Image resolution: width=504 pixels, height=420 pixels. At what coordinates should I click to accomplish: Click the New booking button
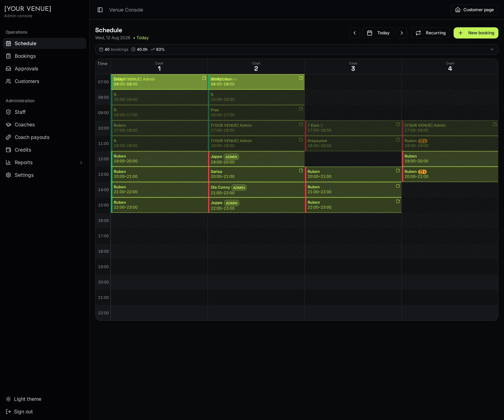(x=476, y=33)
